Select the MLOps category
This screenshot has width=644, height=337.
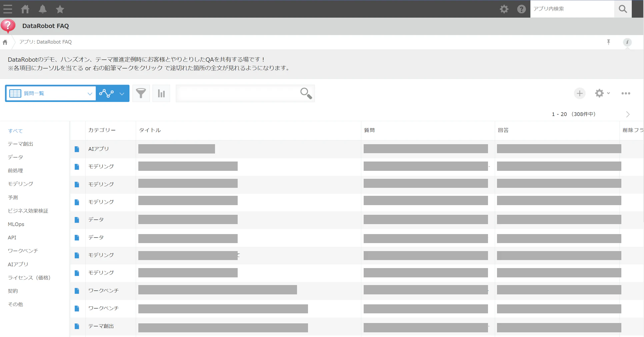coord(16,224)
